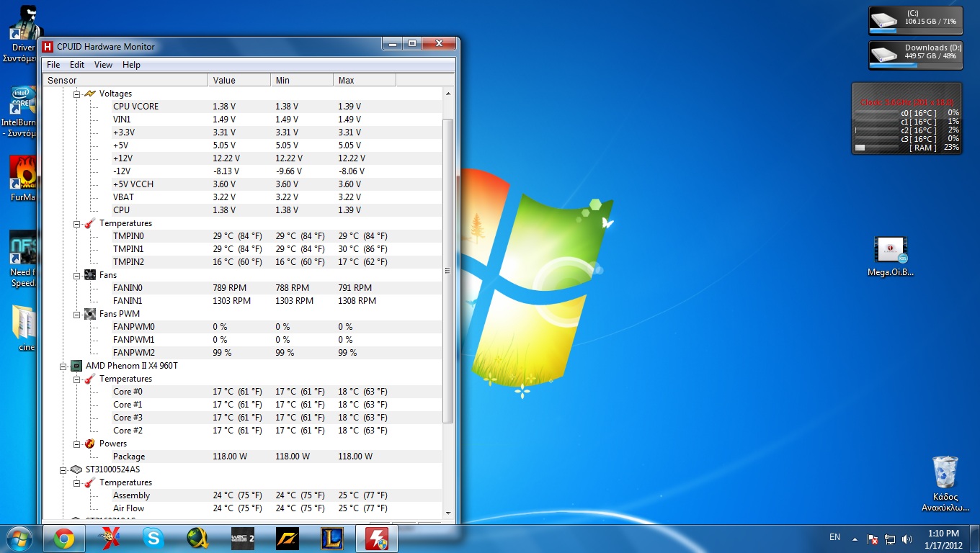This screenshot has width=980, height=553.
Task: Open the Windows Start menu
Action: click(19, 539)
